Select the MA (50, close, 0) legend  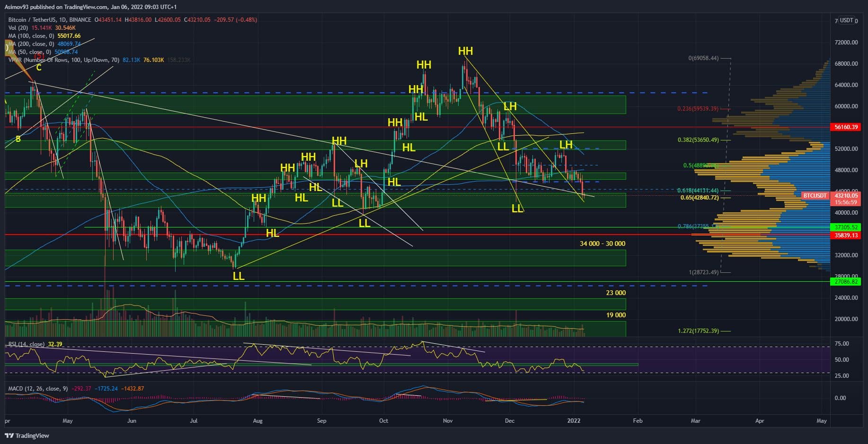coord(29,52)
